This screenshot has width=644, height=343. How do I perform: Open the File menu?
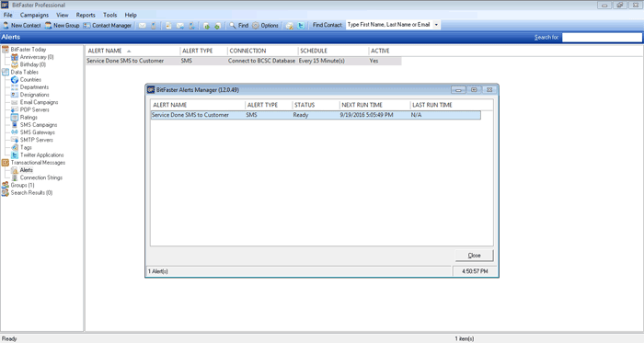click(x=7, y=15)
